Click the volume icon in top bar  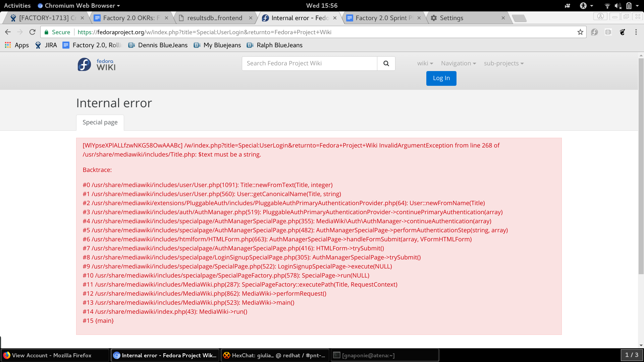coord(618,6)
